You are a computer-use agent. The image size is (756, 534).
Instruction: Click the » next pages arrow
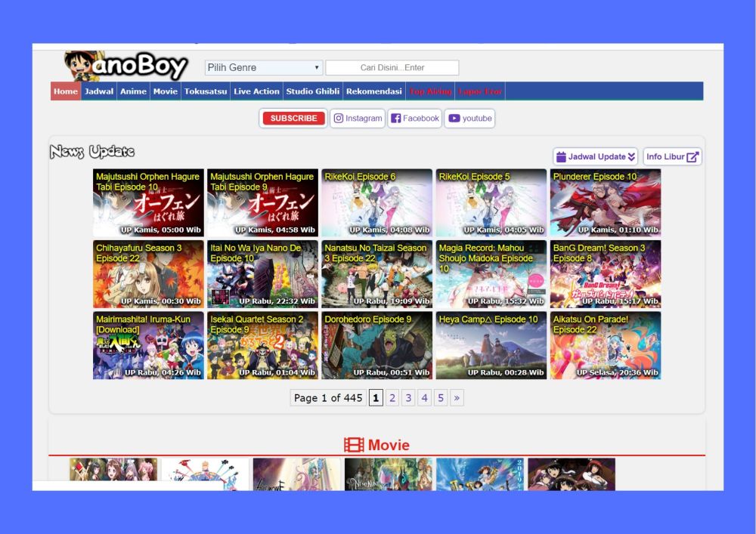[457, 398]
